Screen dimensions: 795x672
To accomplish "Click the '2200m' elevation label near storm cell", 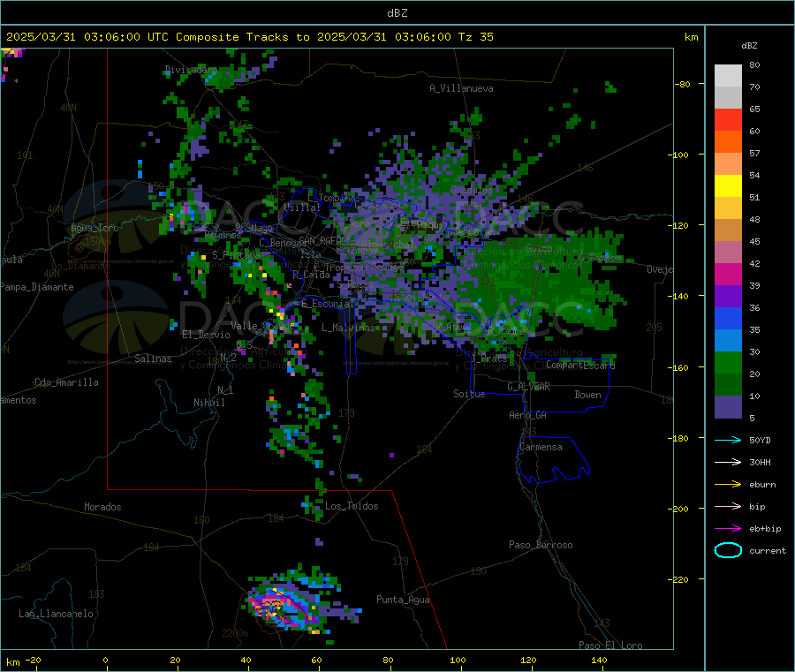I will (x=235, y=633).
